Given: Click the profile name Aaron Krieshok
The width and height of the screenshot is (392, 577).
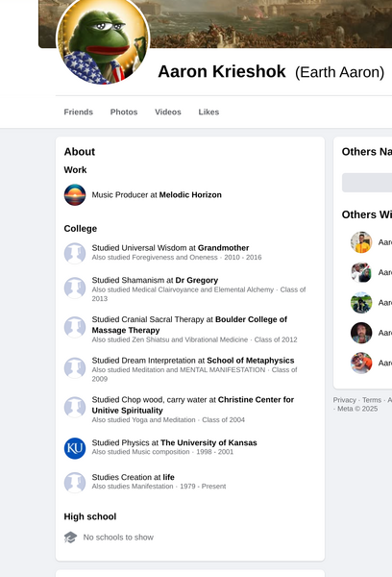Looking at the screenshot, I should tap(222, 71).
